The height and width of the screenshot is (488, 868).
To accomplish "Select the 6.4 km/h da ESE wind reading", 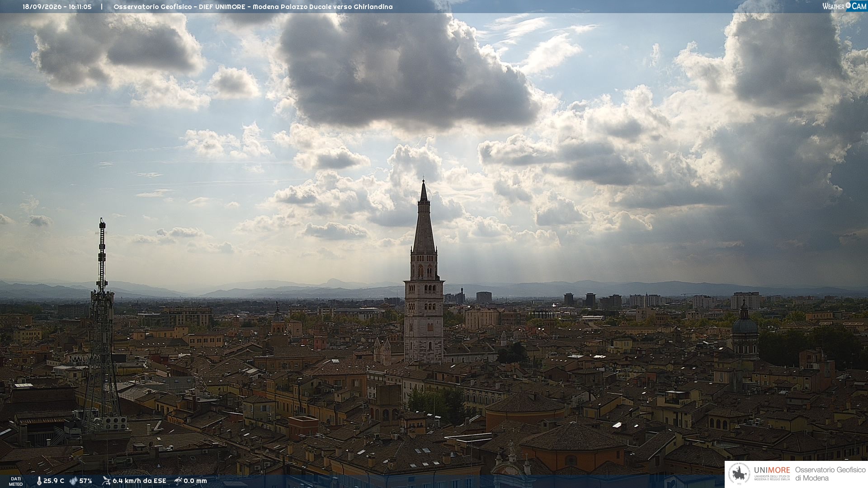I will pyautogui.click(x=139, y=481).
